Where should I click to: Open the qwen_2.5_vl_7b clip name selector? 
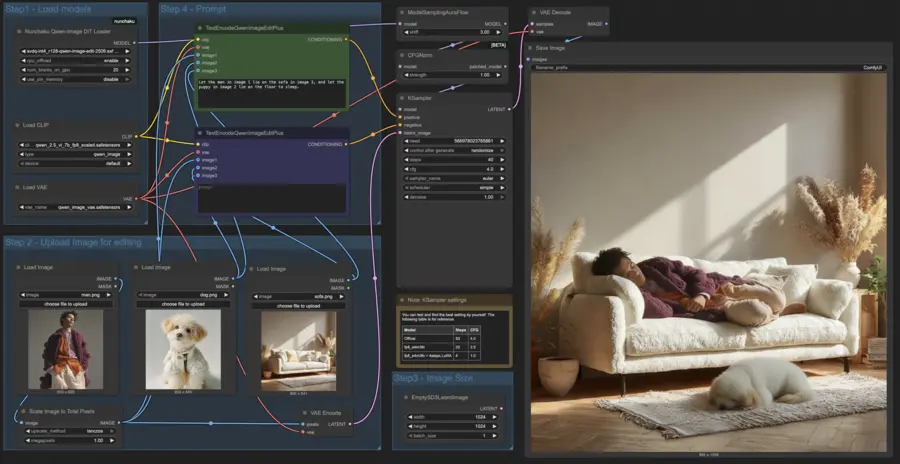coord(76,145)
